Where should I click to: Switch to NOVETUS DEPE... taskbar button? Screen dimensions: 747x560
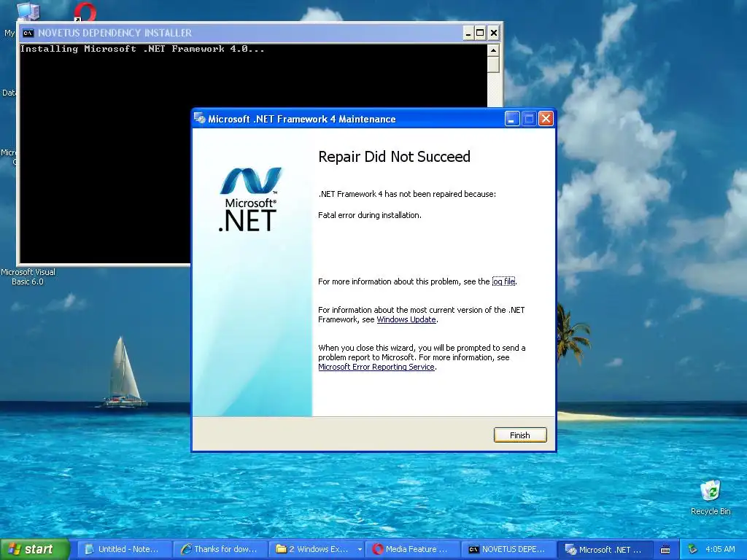(x=508, y=549)
